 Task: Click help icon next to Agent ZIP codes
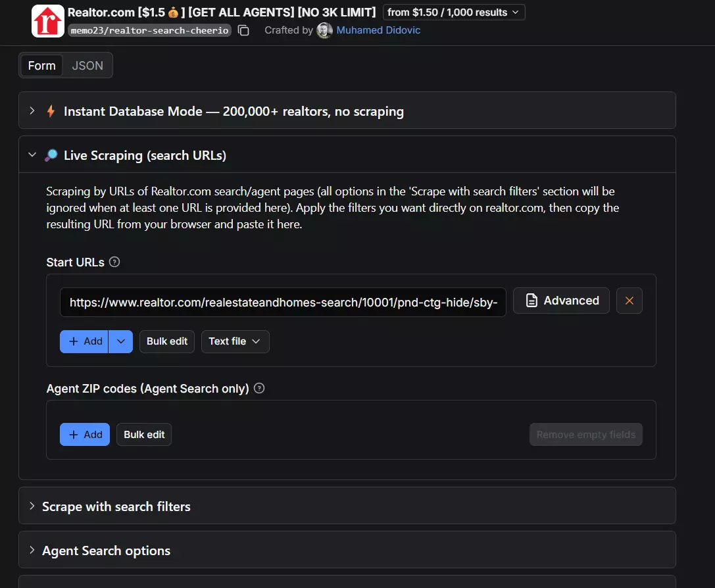coord(259,388)
